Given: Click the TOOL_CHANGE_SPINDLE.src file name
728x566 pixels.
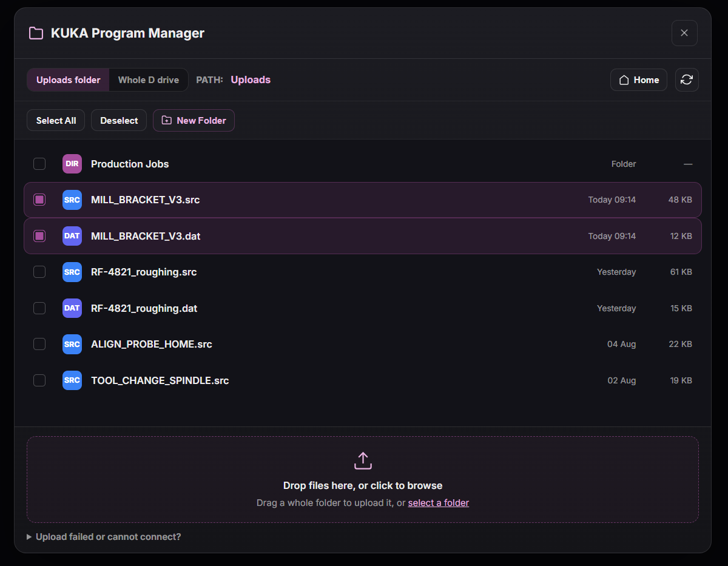Looking at the screenshot, I should [x=160, y=380].
